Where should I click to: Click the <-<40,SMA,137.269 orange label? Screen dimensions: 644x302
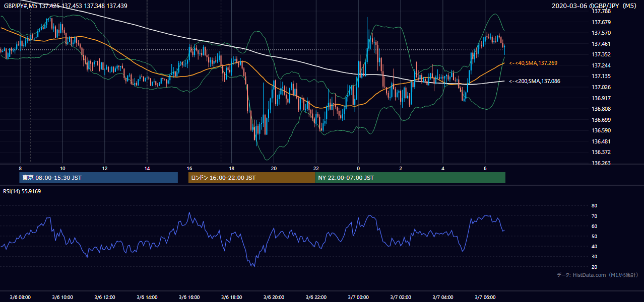534,63
